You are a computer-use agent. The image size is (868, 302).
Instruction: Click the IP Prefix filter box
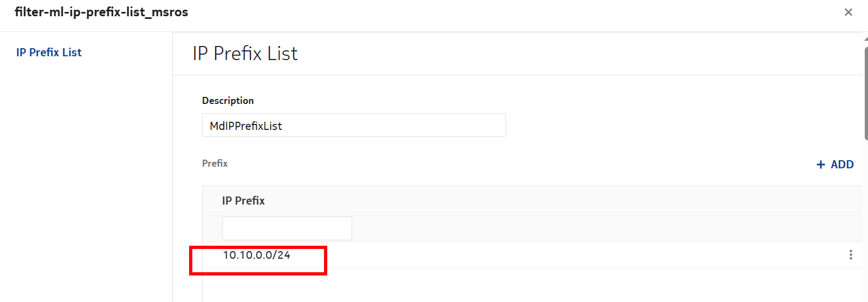point(287,228)
